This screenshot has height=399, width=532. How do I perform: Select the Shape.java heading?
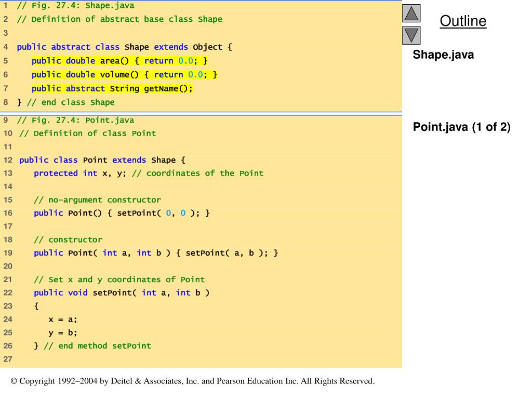pos(443,55)
